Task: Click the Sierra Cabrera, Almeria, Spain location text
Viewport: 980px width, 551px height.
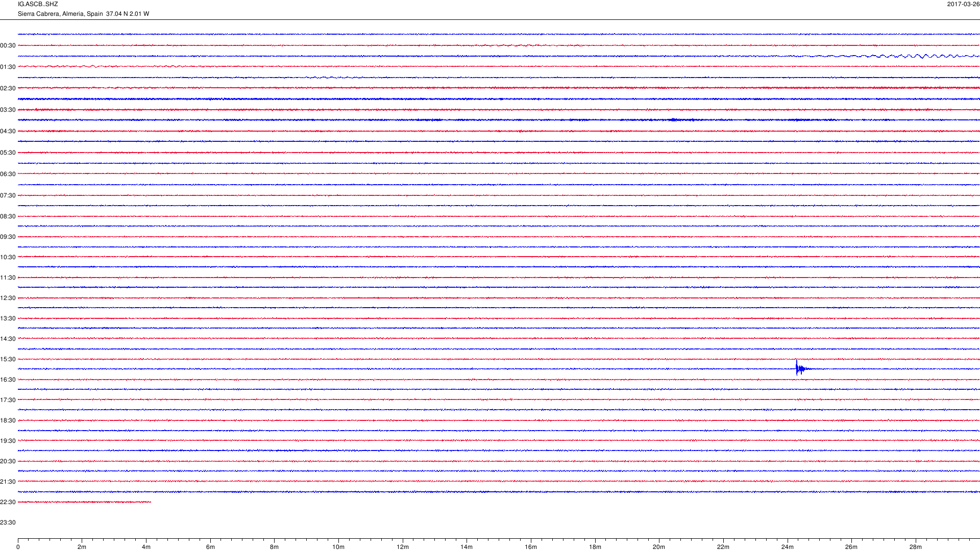Action: (60, 14)
